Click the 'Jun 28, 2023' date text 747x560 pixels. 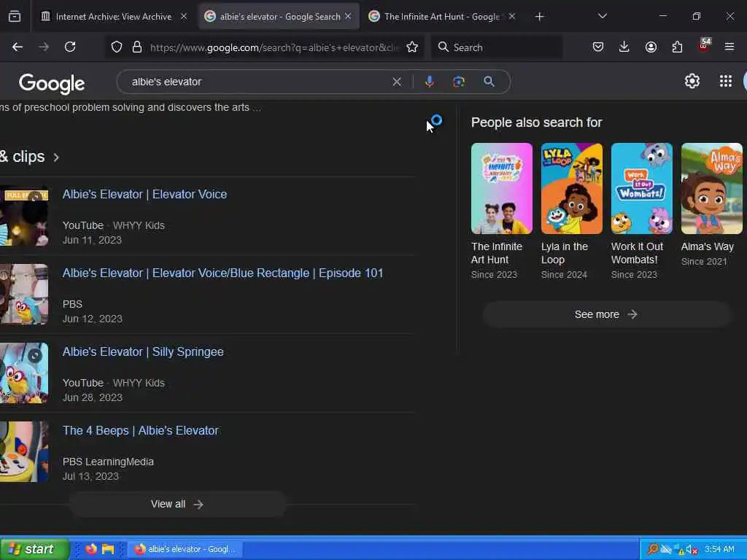(93, 397)
